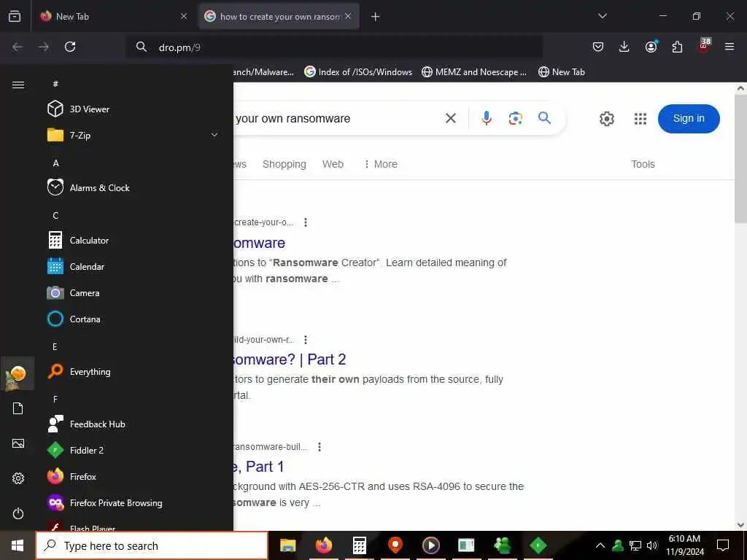The width and height of the screenshot is (747, 560).
Task: Open File Explorer from the taskbar
Action: click(287, 545)
